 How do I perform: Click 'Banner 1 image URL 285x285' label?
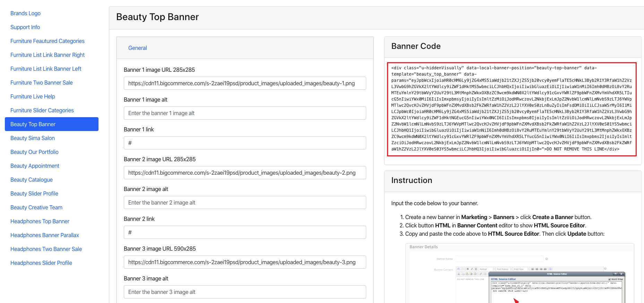pyautogui.click(x=159, y=70)
